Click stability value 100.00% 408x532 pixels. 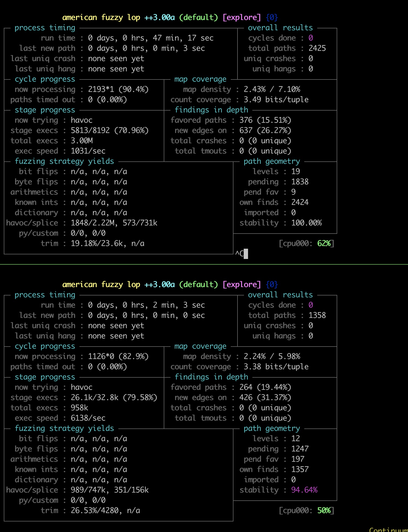[306, 223]
